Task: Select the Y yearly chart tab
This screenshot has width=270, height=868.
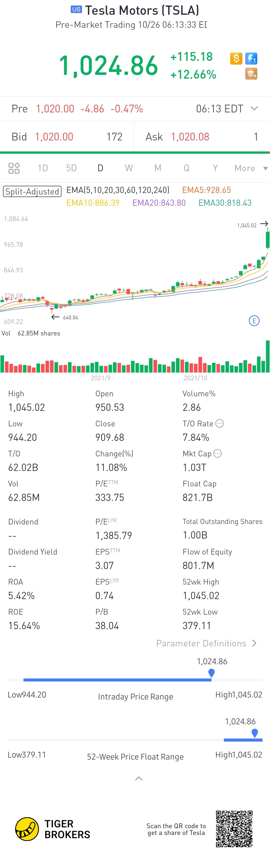Action: [x=215, y=168]
